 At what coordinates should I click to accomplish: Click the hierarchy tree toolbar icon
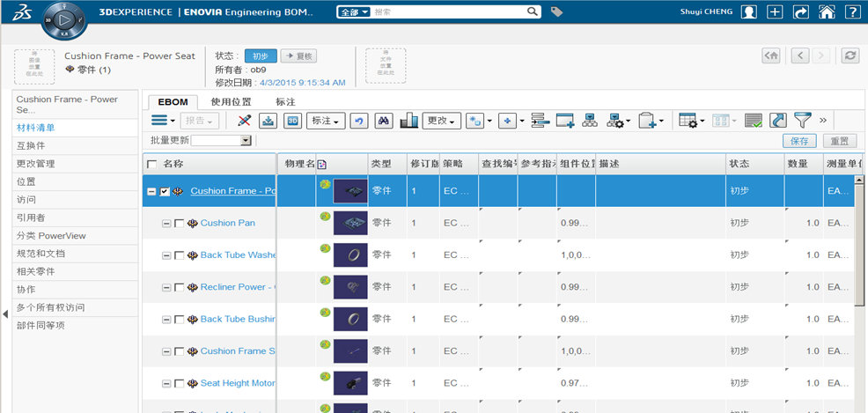tap(590, 121)
